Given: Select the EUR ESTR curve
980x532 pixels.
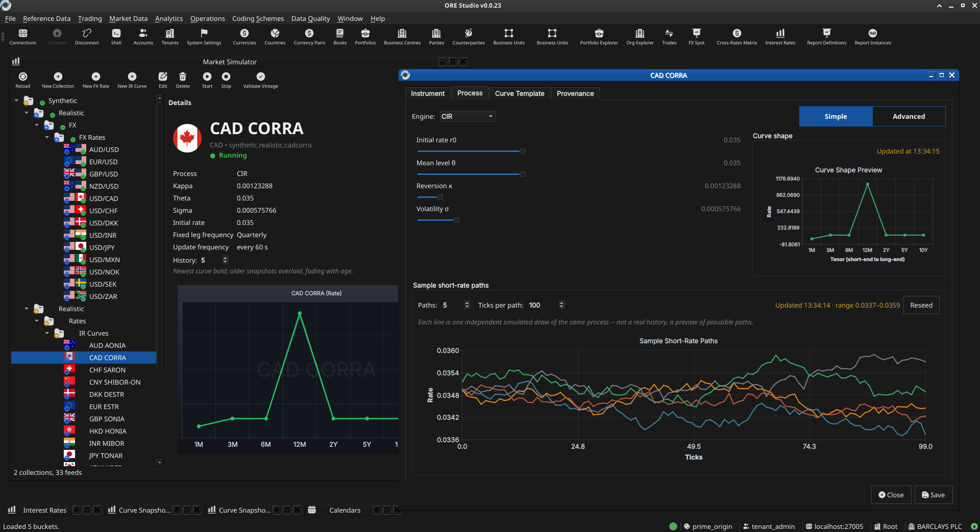Looking at the screenshot, I should tap(104, 407).
